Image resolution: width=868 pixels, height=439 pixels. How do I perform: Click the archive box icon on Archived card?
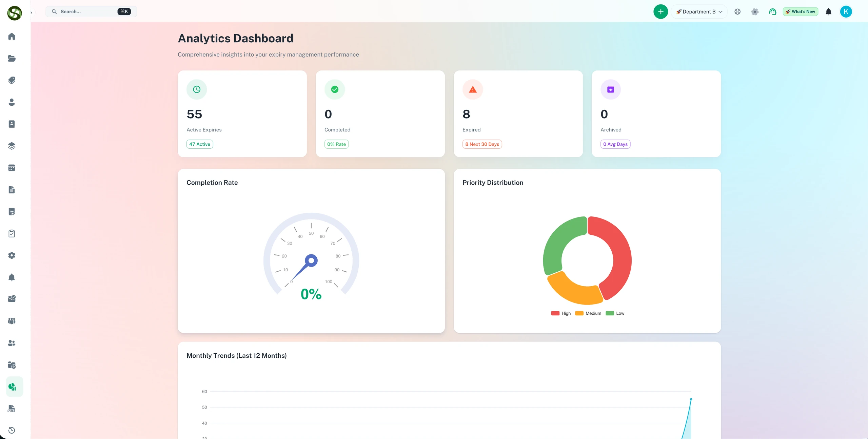click(x=611, y=89)
